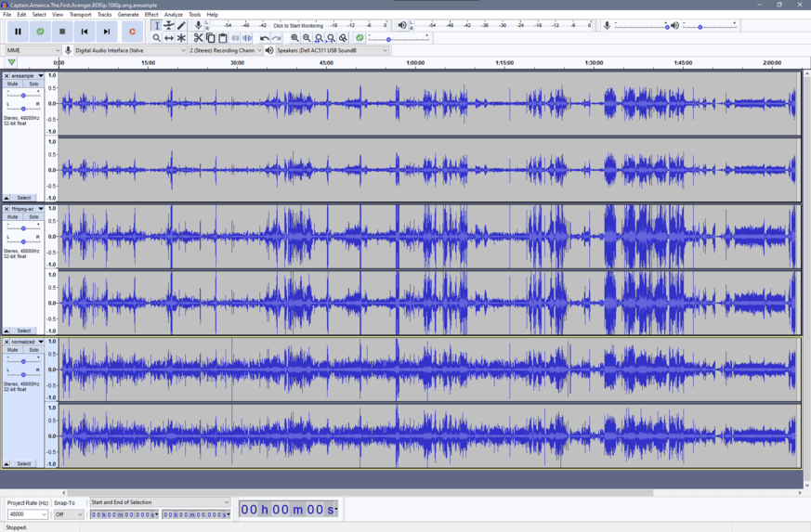This screenshot has height=532, width=811.
Task: Open the MME audio host dropdown
Action: tap(33, 50)
